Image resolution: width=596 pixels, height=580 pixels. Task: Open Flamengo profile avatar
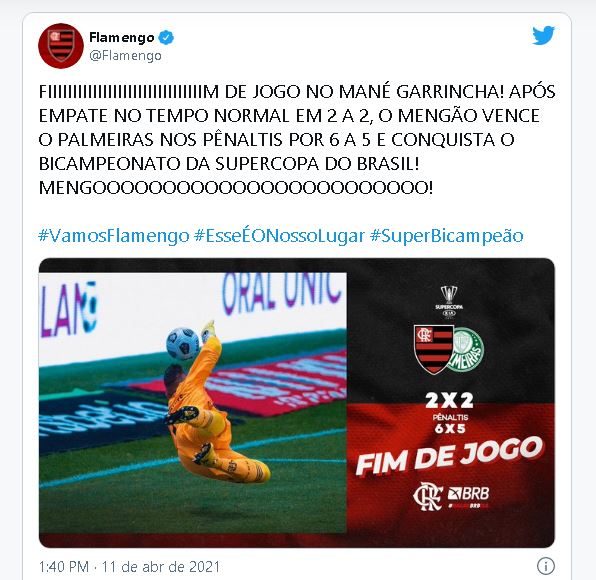coord(61,46)
